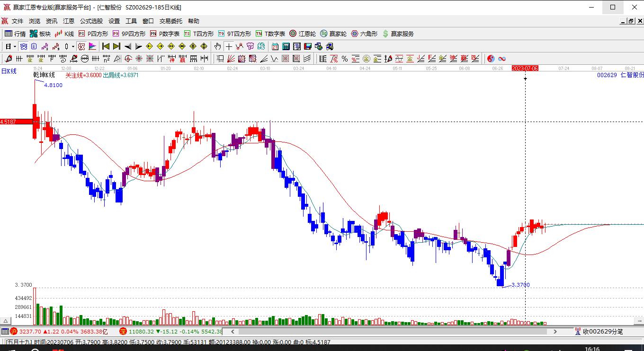Click the yellow diamond left-arrow icon
The width and height of the screenshot is (644, 351).
[150, 46]
